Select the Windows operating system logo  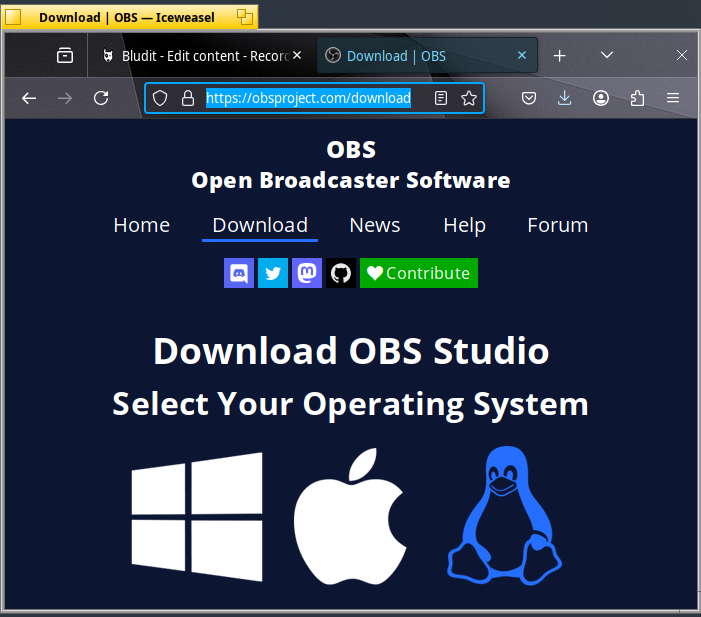[197, 517]
